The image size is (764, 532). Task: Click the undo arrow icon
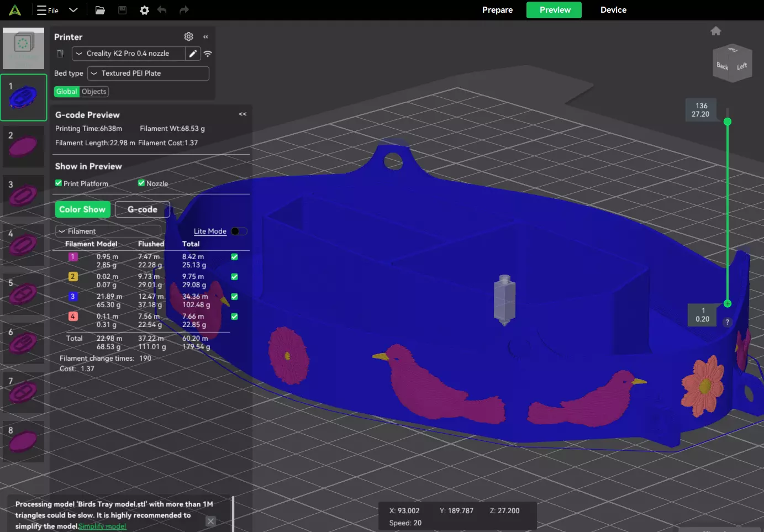click(x=162, y=10)
